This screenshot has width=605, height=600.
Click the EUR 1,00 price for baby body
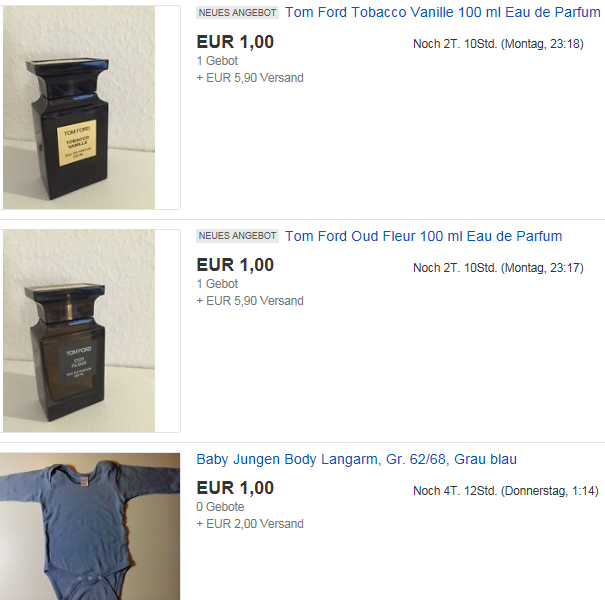point(235,488)
